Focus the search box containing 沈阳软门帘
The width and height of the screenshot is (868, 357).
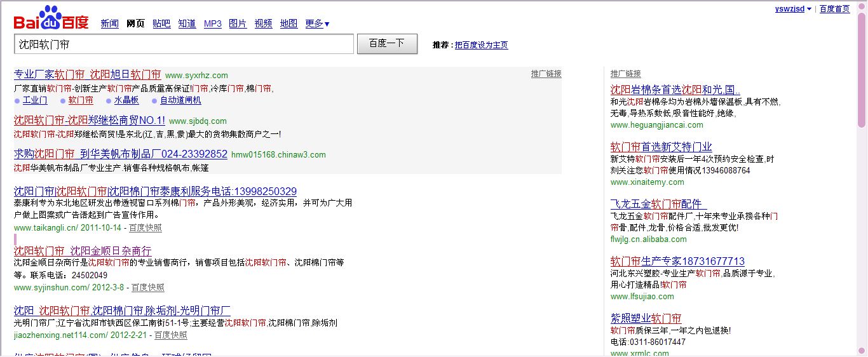(x=184, y=44)
